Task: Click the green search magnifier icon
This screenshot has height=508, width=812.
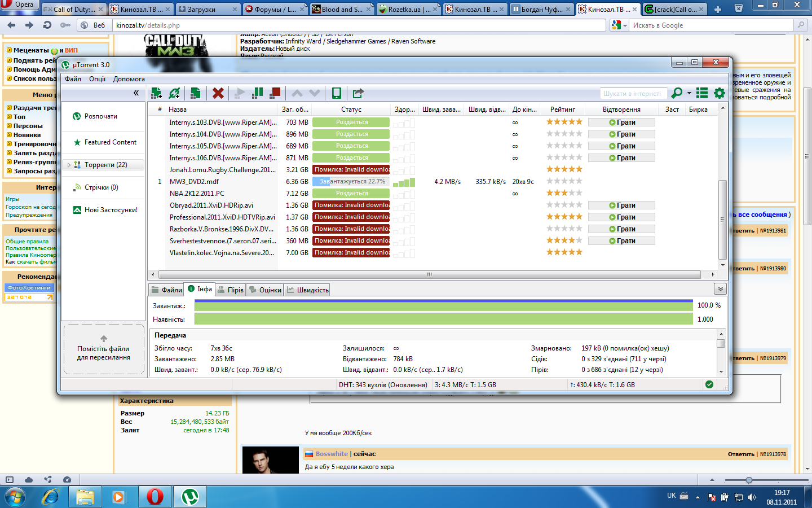Action: click(677, 93)
